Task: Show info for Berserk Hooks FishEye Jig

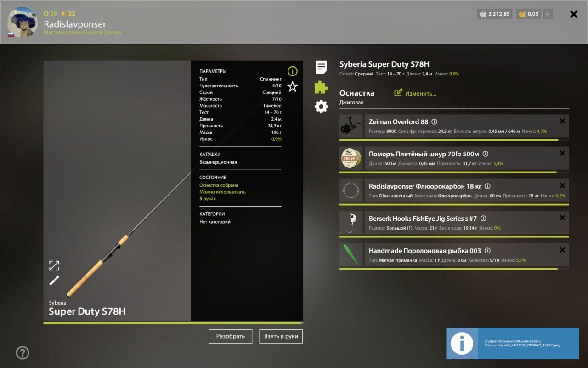Action: [483, 218]
